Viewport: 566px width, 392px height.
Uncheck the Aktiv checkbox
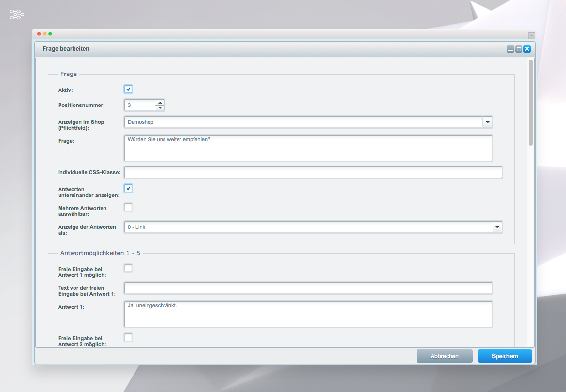128,89
